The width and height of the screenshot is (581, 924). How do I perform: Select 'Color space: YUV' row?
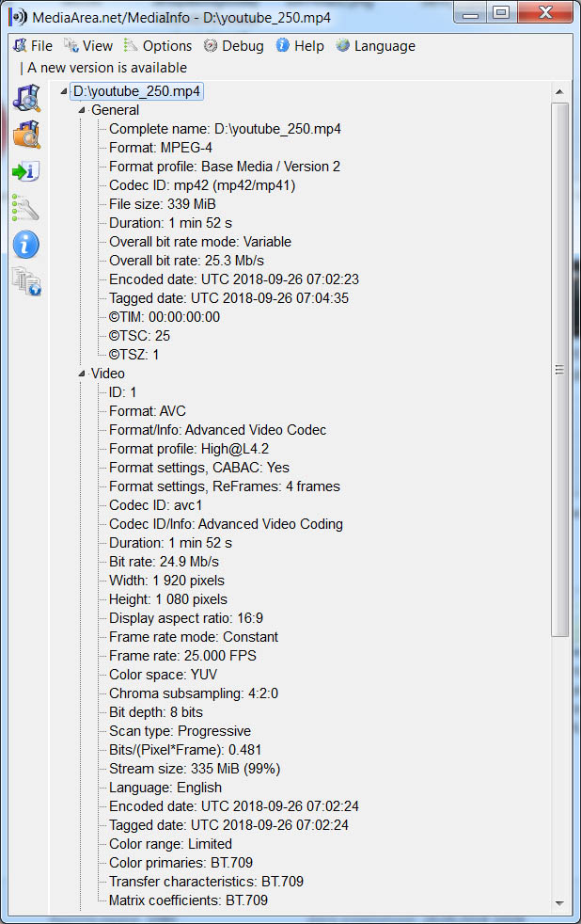163,675
